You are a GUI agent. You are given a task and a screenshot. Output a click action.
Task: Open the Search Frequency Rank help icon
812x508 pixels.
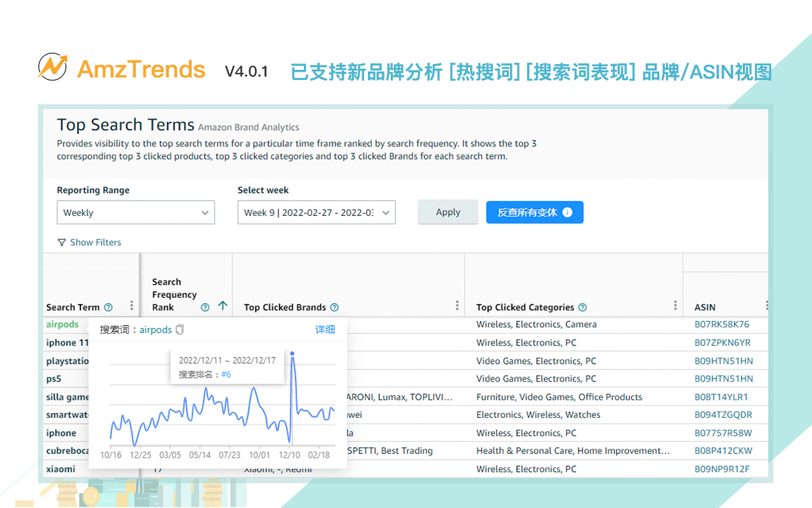tap(204, 307)
